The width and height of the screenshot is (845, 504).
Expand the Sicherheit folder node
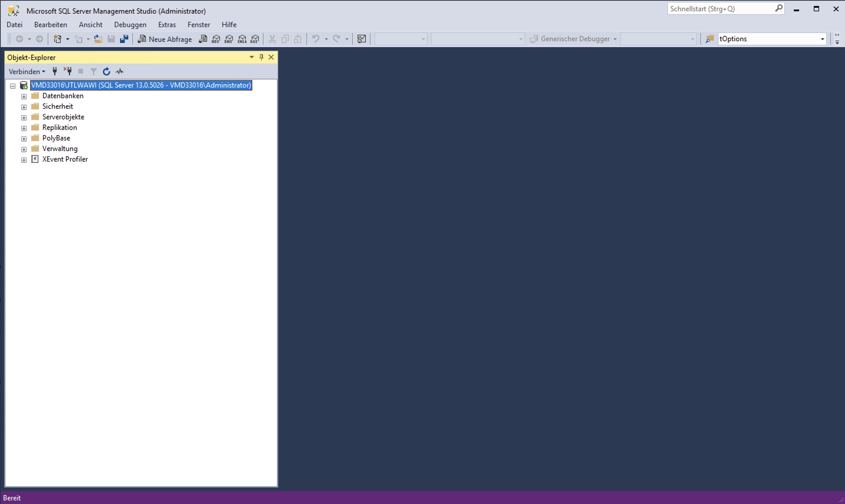(x=24, y=107)
